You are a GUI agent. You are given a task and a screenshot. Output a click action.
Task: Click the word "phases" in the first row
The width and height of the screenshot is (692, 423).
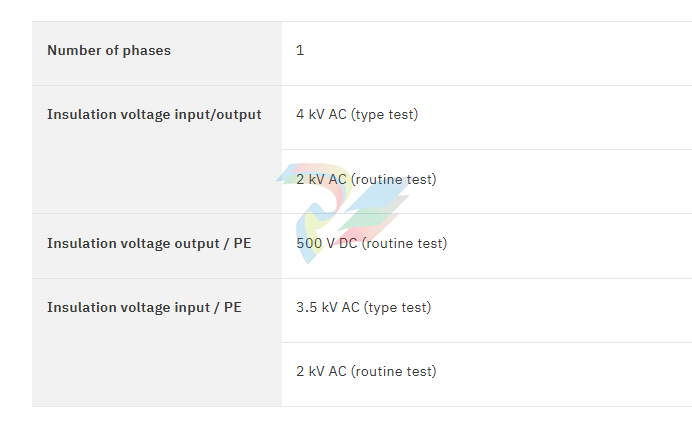tap(147, 51)
